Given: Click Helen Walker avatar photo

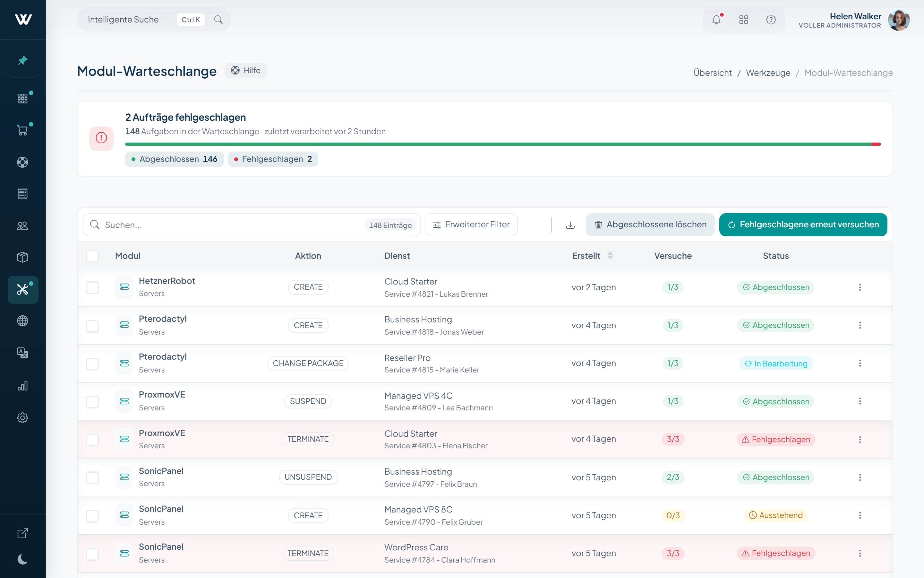Looking at the screenshot, I should coord(898,20).
